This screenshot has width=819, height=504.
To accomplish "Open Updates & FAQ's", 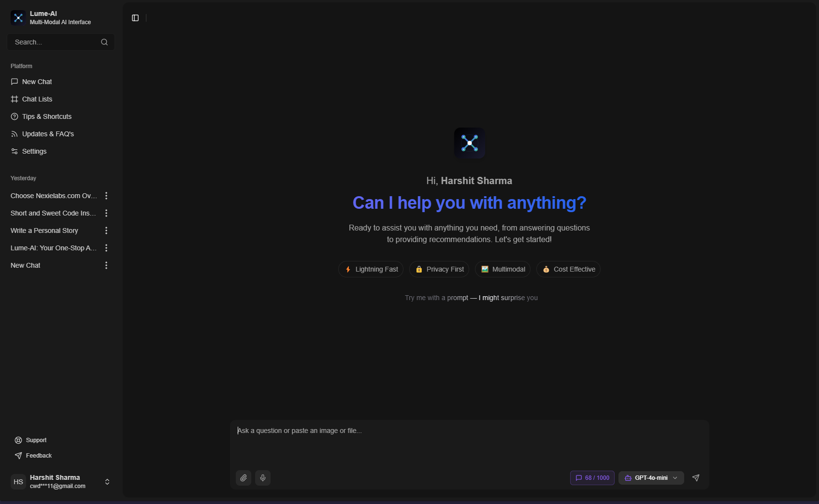I will (x=61, y=134).
